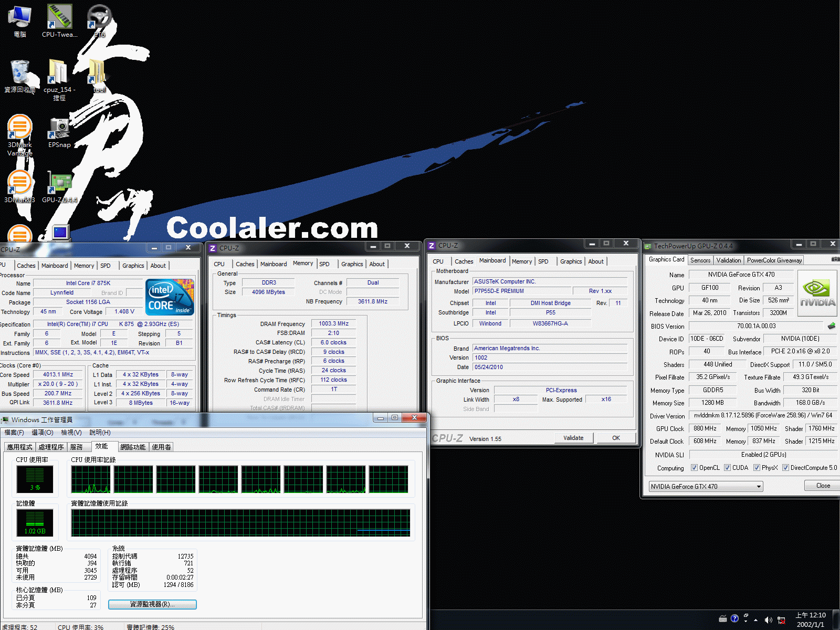Viewport: 840px width, 630px height.
Task: Click the GPU-Z title bar icon
Action: [x=648, y=246]
